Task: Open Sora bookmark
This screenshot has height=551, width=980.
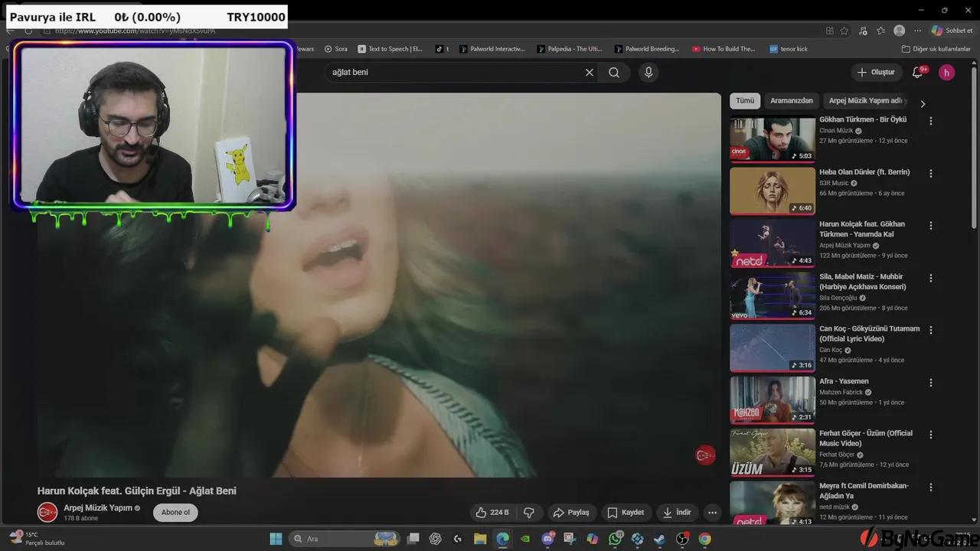Action: click(x=335, y=49)
